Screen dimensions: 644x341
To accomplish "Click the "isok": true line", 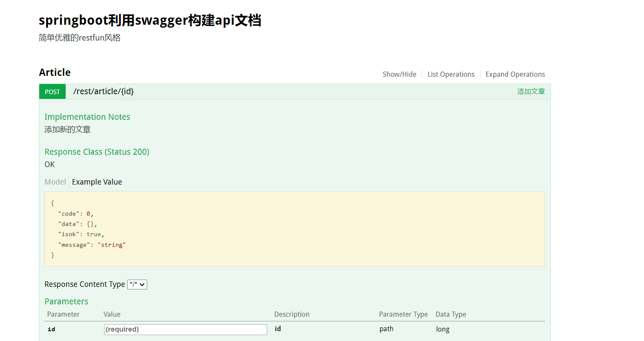I will [x=81, y=234].
